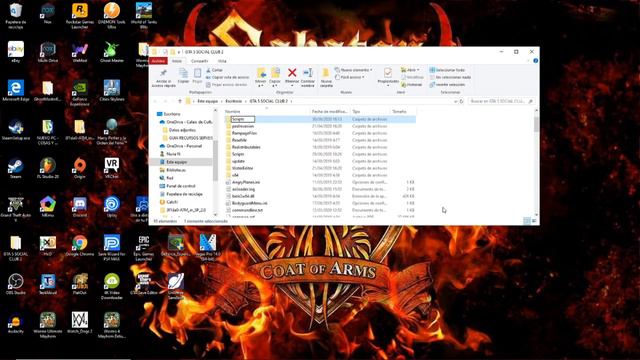This screenshot has width=640, height=360.
Task: Click the Explorer search box
Action: pyautogui.click(x=501, y=101)
